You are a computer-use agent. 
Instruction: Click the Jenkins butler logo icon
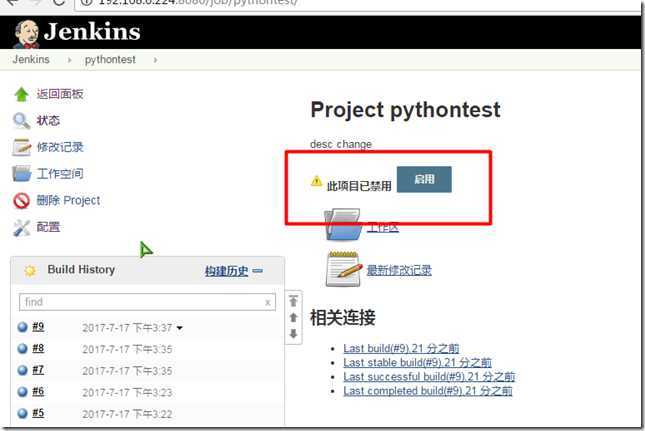[26, 33]
